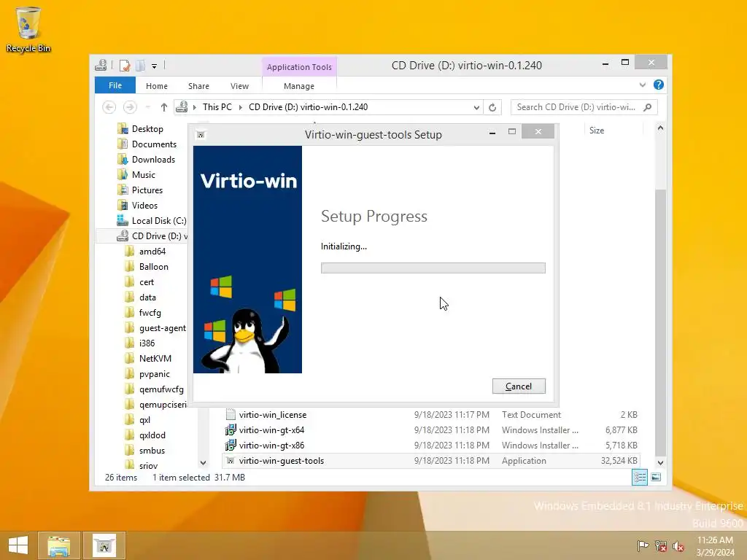This screenshot has height=560, width=747.
Task: Select the virtio-win-gt-x86 installer file
Action: point(432,446)
